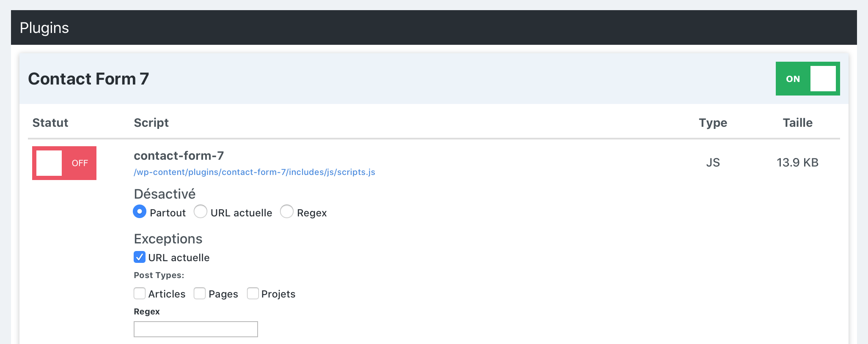
Task: Click the Regex label above the input
Action: [x=147, y=312]
